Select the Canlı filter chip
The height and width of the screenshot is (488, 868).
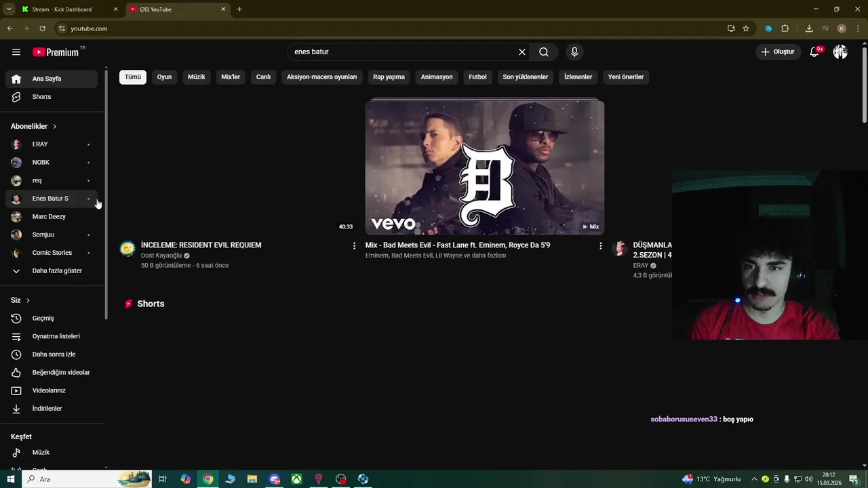pos(263,77)
